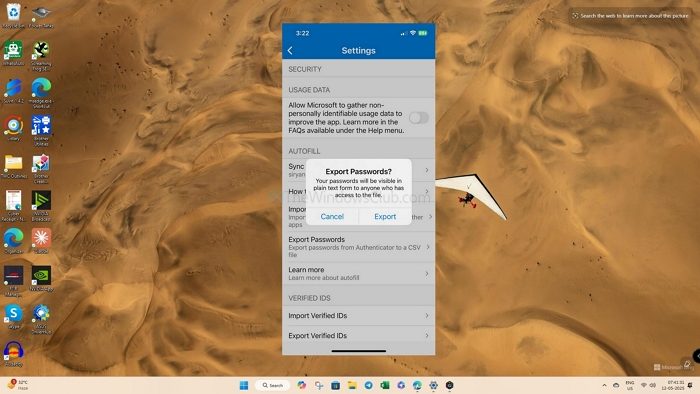The image size is (700, 394).
Task: Toggle the usage data switch
Action: click(x=419, y=118)
